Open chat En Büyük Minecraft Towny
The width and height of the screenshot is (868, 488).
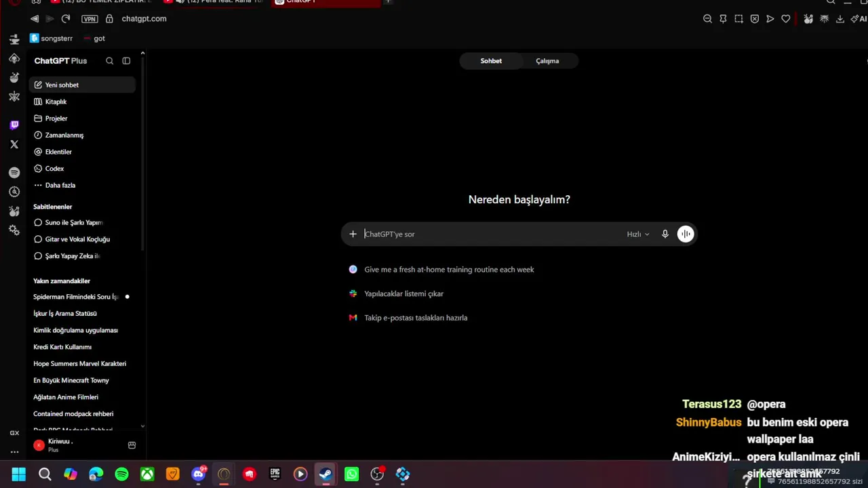[x=83, y=380]
